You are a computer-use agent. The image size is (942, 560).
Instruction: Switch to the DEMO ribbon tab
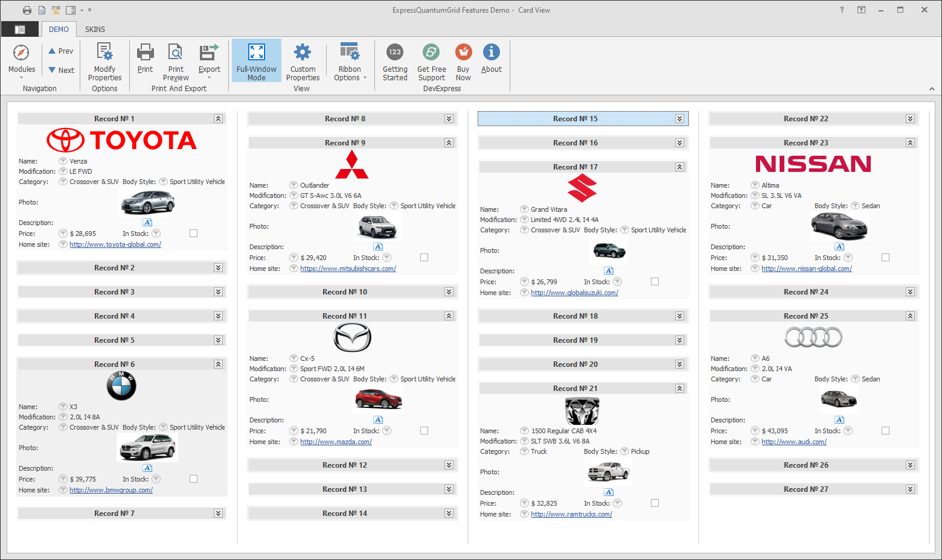[59, 29]
